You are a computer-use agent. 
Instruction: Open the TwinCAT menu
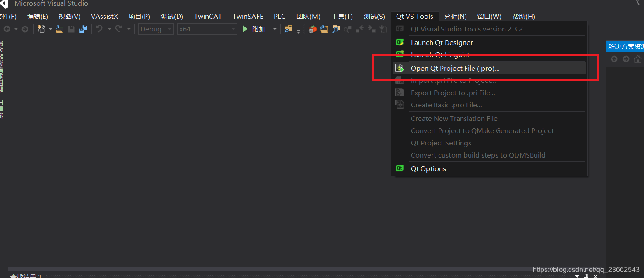208,17
